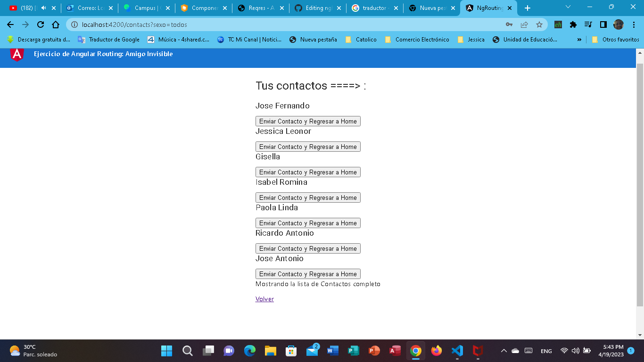Mute volume via the speaker tray icon
This screenshot has width=644, height=362.
[576, 351]
